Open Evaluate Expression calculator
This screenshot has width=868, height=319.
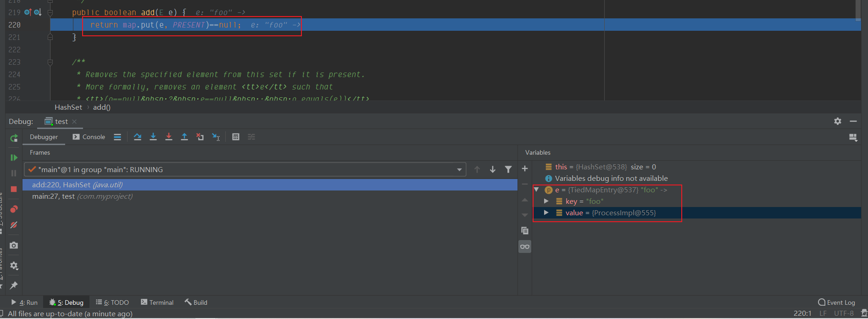236,137
